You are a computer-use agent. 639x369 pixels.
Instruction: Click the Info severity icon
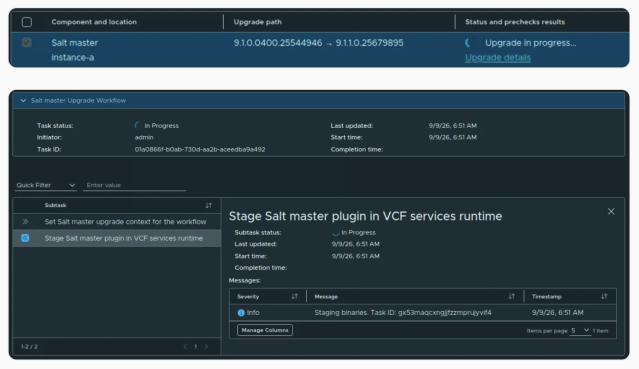pyautogui.click(x=241, y=313)
